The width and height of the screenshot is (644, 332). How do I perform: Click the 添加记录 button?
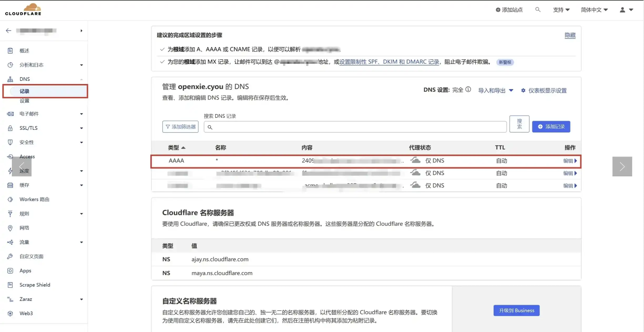point(551,127)
